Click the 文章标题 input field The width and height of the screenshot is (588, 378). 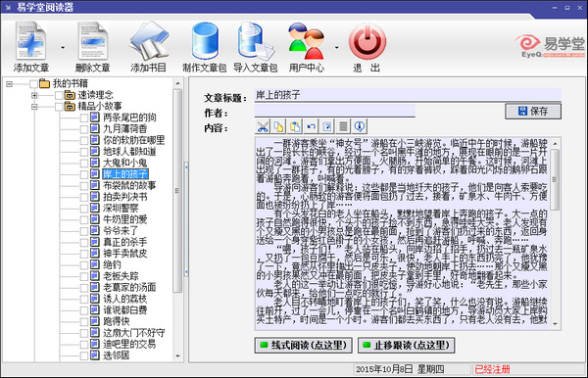pyautogui.click(x=408, y=95)
